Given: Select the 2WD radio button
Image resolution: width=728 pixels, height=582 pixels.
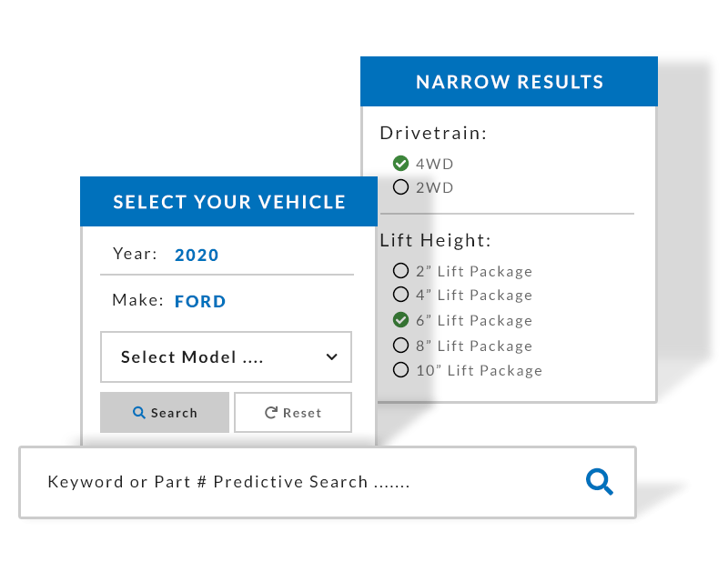Looking at the screenshot, I should click(x=400, y=187).
